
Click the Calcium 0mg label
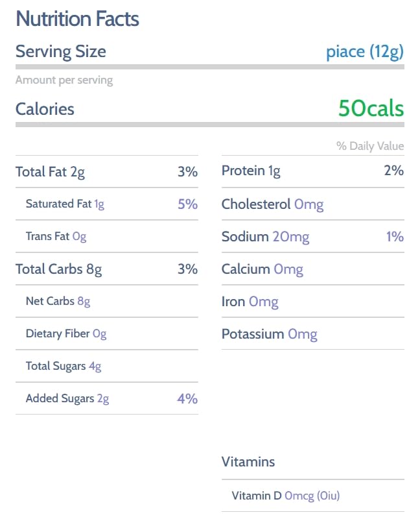point(262,269)
